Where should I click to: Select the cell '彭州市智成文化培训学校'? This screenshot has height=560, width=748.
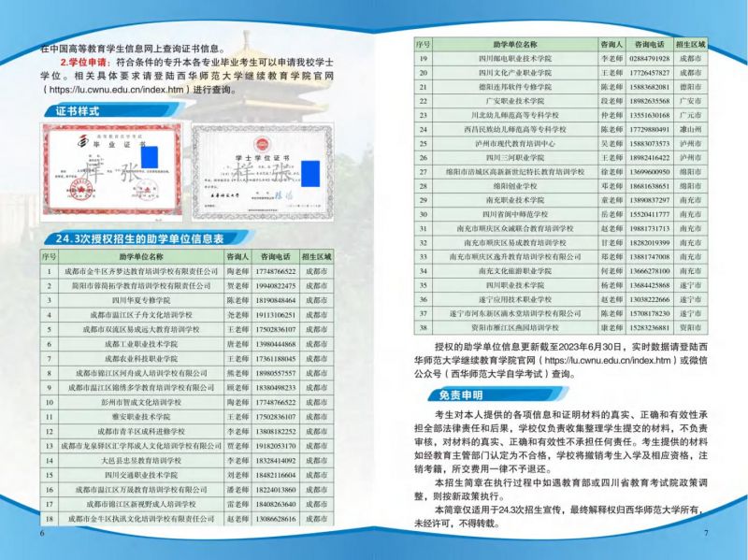coord(141,402)
